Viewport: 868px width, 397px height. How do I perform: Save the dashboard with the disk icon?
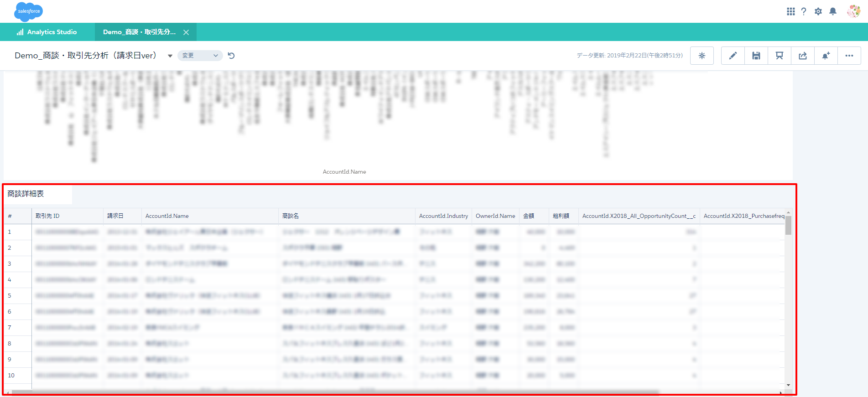[x=756, y=56]
